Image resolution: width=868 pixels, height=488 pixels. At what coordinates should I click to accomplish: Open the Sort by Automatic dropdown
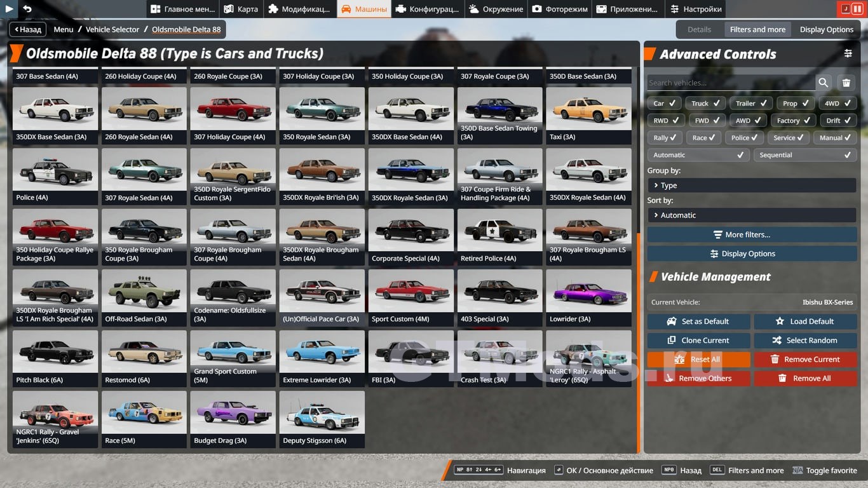tap(751, 215)
